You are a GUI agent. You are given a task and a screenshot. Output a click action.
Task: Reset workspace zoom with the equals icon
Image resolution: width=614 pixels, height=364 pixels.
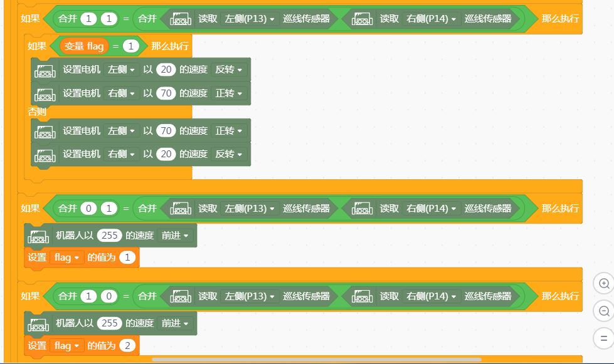coord(604,338)
